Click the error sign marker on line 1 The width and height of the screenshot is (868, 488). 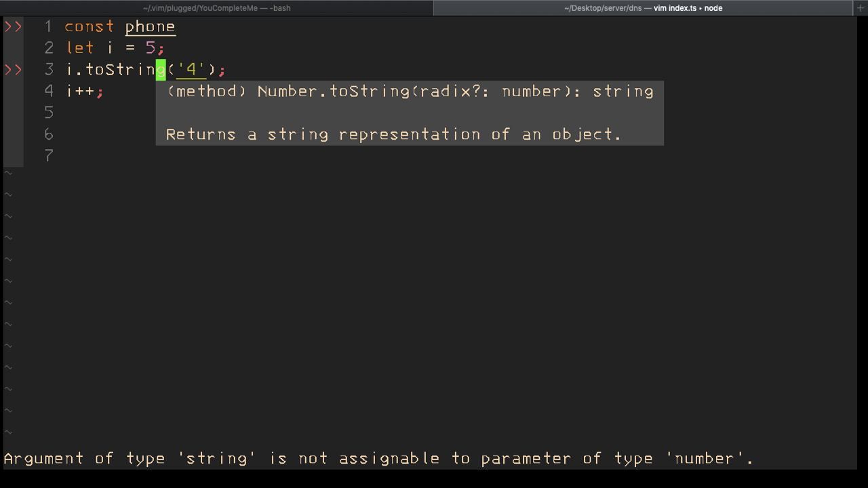click(14, 26)
